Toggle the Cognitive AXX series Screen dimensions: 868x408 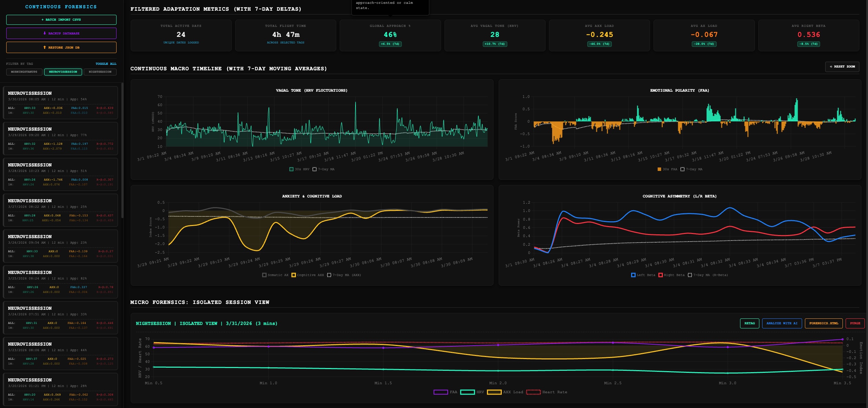(x=310, y=275)
